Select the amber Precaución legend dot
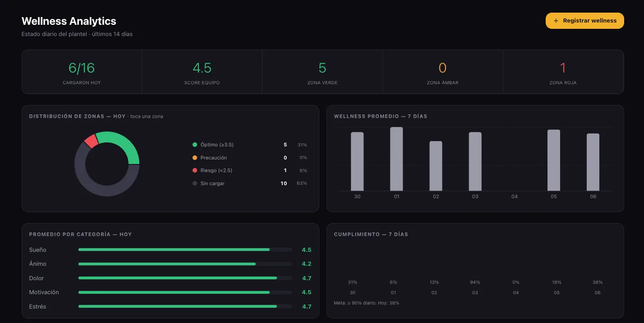 pyautogui.click(x=195, y=158)
